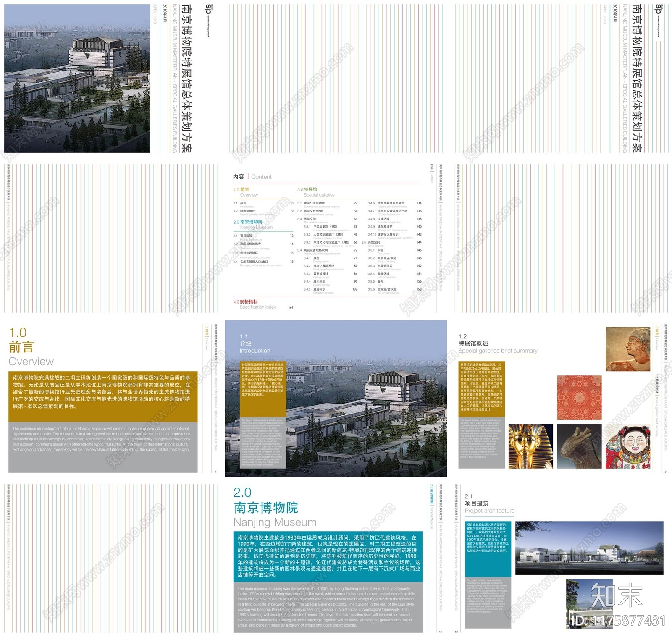Click contents row '2.3 规划建设循环'

point(263,253)
